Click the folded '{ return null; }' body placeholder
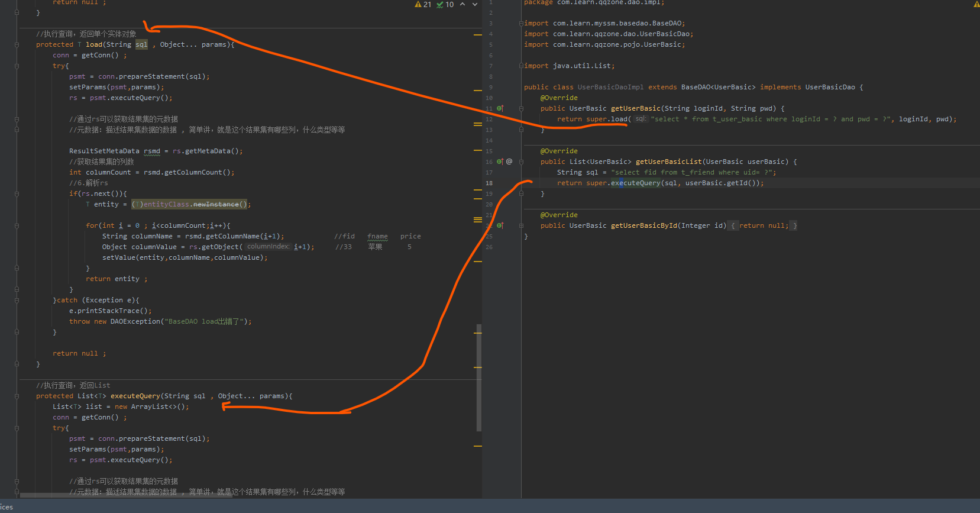 [764, 225]
